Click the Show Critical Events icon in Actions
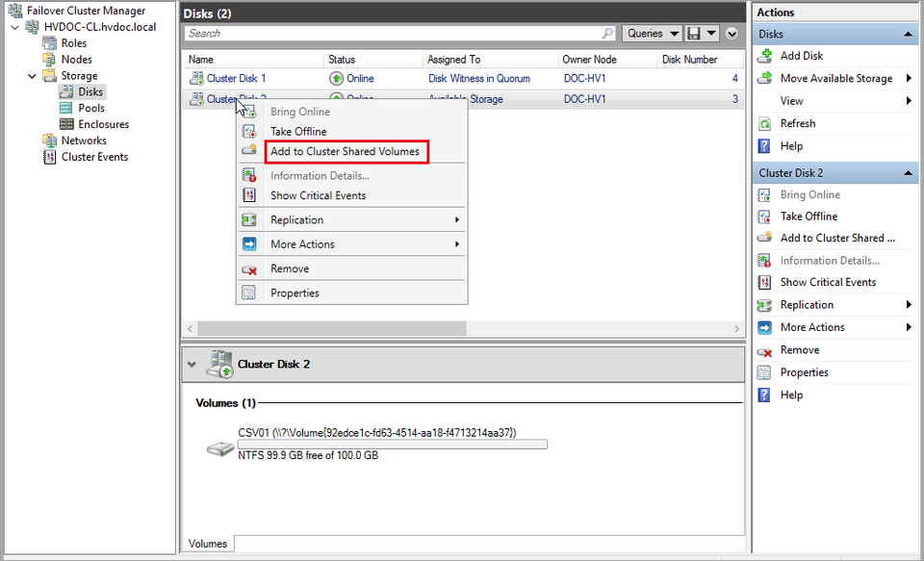Viewport: 924px width, 561px height. point(764,282)
